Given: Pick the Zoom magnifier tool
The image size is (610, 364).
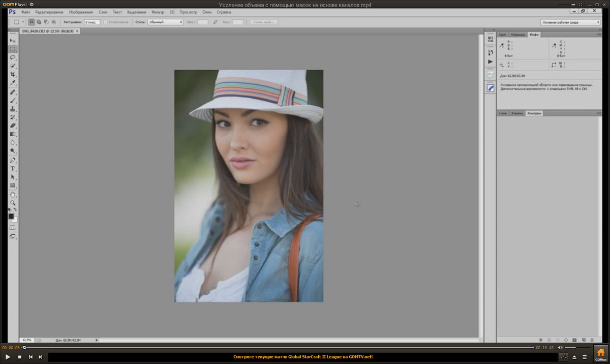Looking at the screenshot, I should [x=13, y=202].
